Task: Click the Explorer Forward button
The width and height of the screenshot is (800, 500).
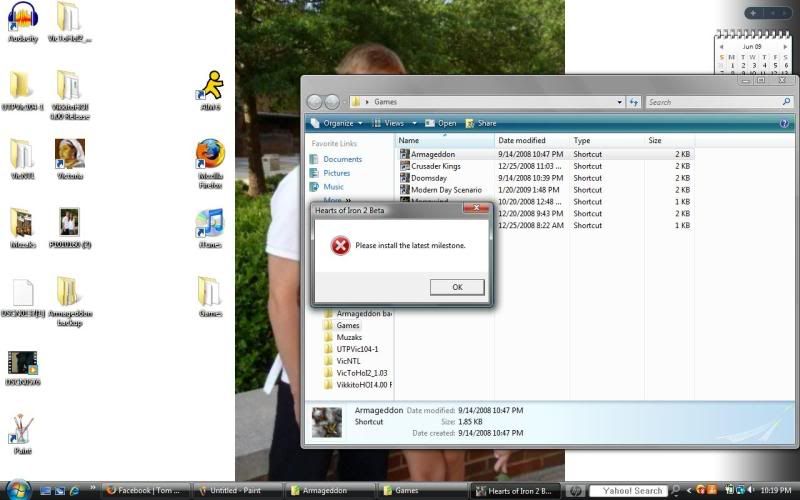Action: coord(332,102)
